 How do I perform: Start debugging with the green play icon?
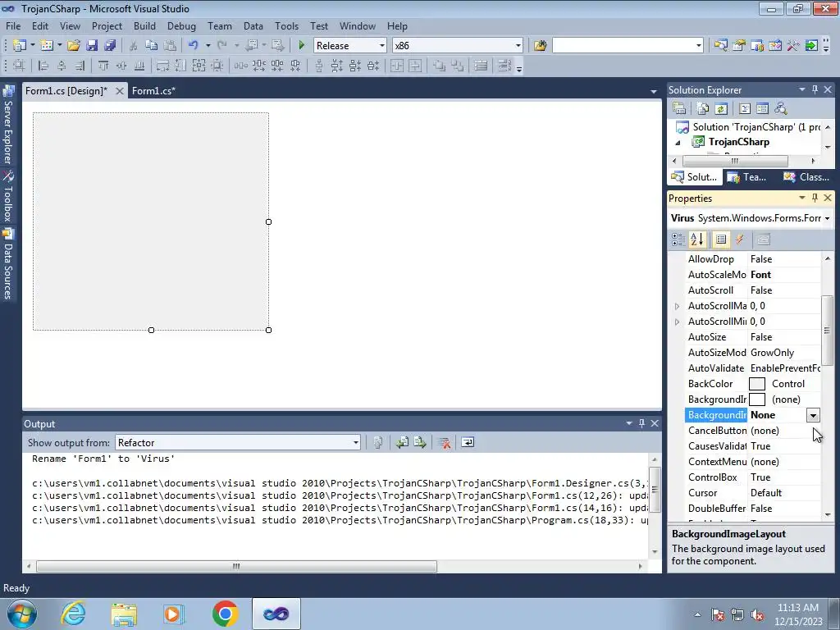(x=302, y=46)
